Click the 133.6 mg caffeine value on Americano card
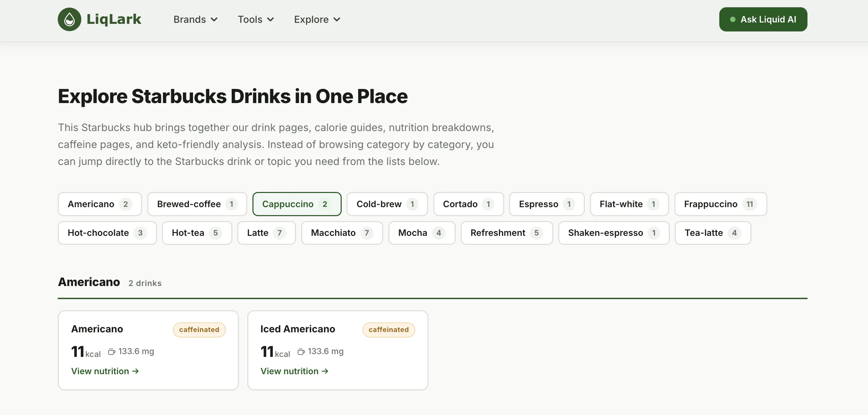The width and height of the screenshot is (868, 415). coord(136,351)
